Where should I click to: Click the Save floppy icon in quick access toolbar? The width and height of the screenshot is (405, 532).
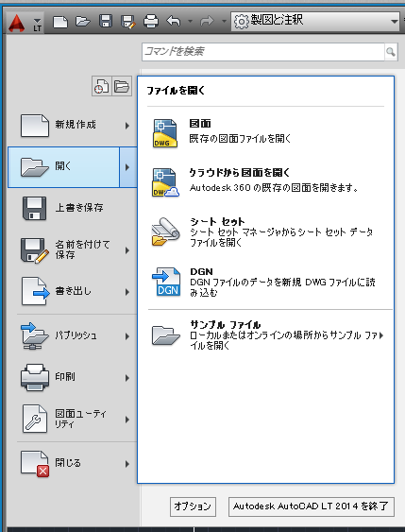[x=106, y=21]
